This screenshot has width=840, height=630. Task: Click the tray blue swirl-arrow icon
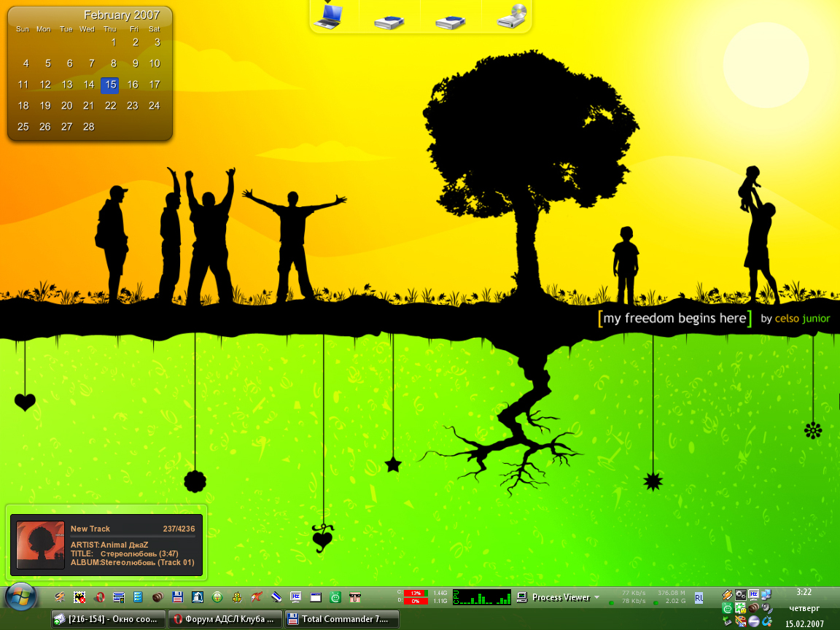tap(766, 621)
